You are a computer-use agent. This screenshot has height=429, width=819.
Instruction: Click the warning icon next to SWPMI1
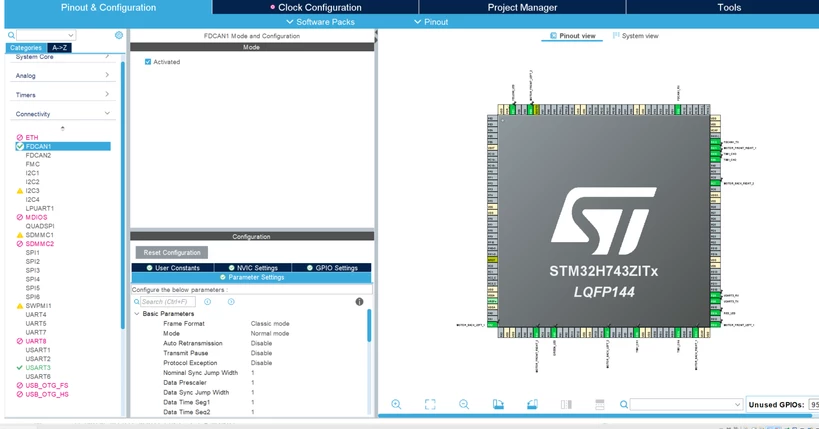tap(20, 306)
